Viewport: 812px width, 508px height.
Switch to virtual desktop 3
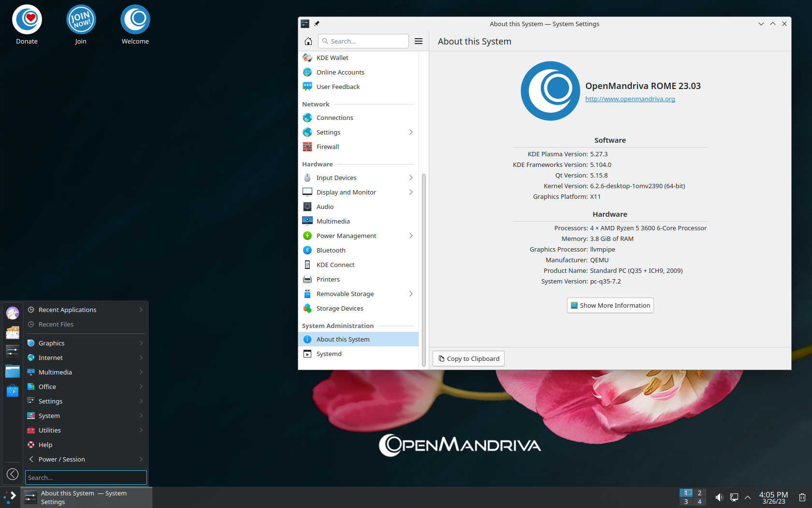(x=686, y=502)
